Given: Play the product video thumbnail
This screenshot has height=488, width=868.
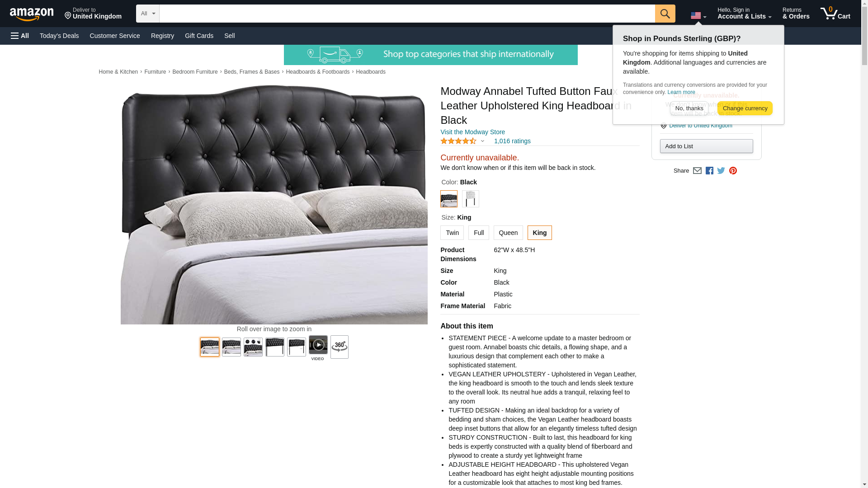Looking at the screenshot, I should tap(318, 345).
